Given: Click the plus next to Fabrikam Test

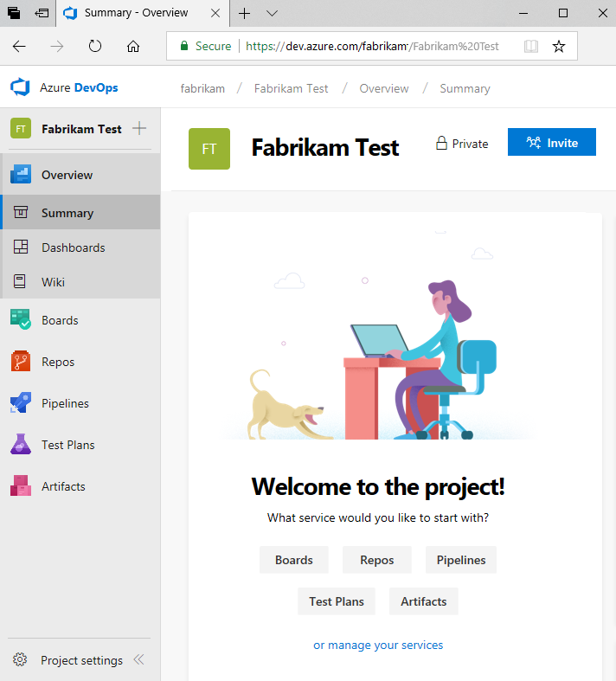Looking at the screenshot, I should [x=139, y=129].
